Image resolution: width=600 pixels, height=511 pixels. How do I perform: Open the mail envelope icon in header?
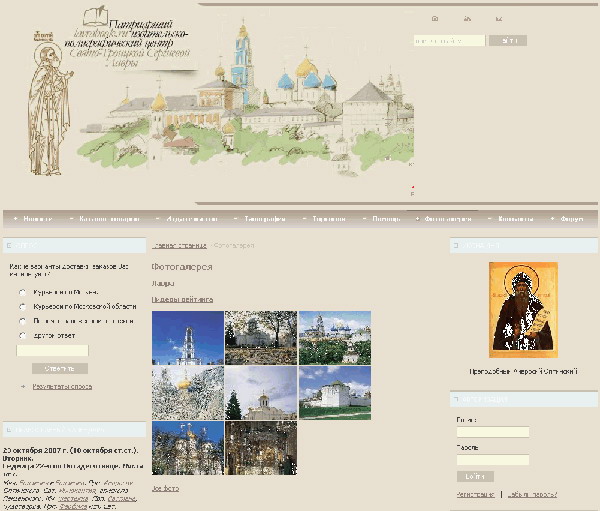pyautogui.click(x=499, y=18)
